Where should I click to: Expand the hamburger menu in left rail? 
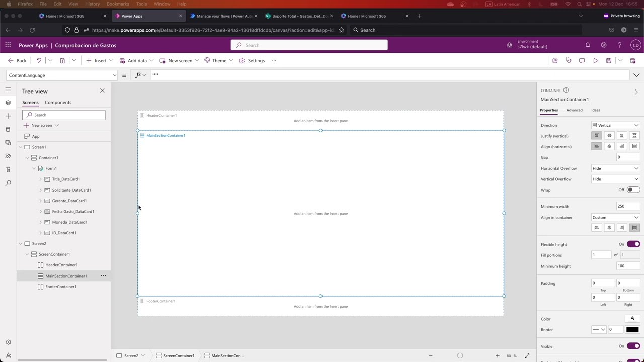8,89
